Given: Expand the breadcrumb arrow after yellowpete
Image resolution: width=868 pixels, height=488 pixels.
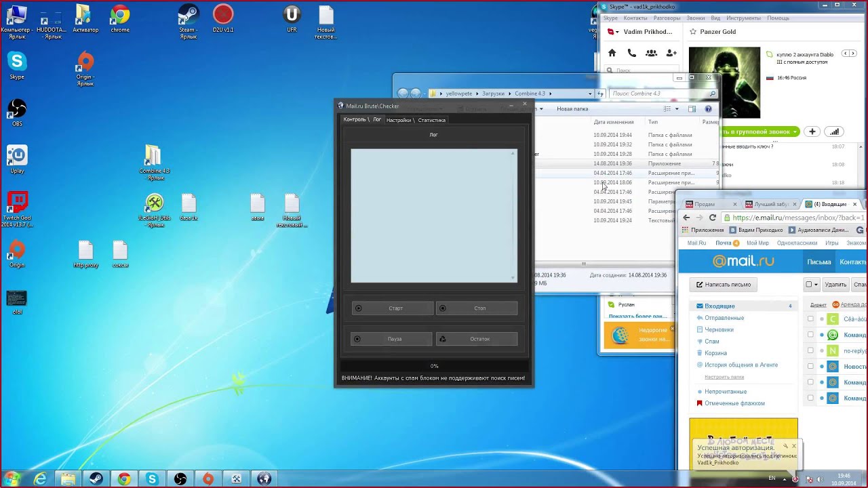Looking at the screenshot, I should click(477, 94).
